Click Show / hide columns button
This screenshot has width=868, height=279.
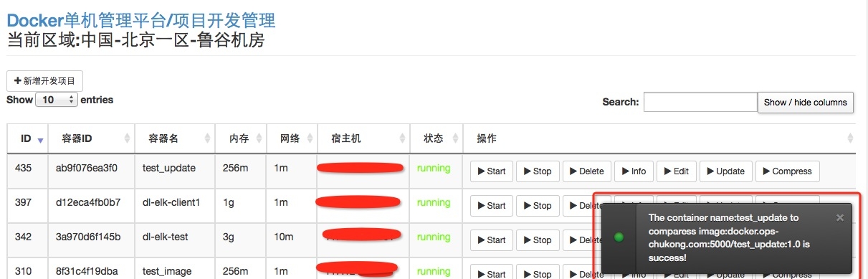[x=806, y=102]
